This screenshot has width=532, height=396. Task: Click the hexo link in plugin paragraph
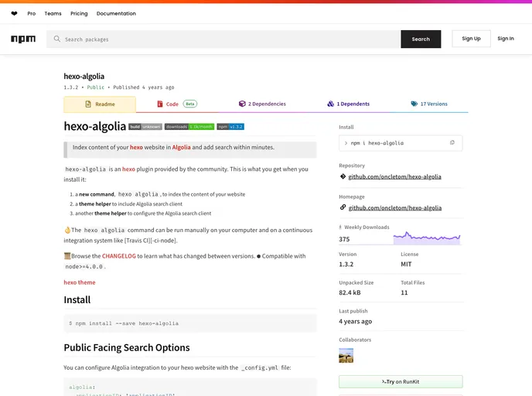(128, 169)
